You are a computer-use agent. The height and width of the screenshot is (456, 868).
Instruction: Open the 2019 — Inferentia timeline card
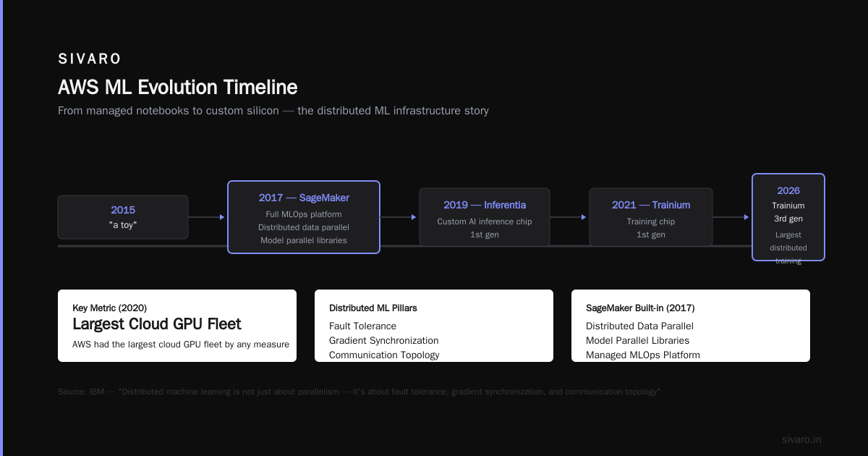485,217
